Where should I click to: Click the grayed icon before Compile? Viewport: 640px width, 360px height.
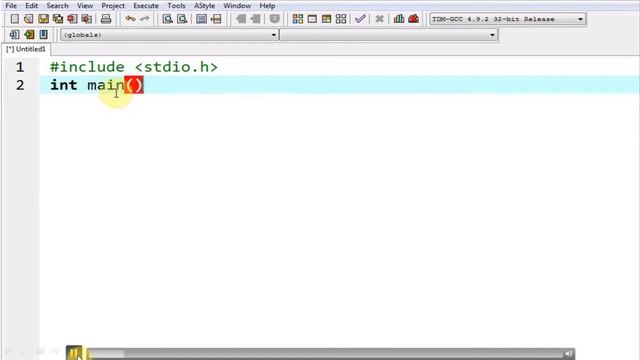click(275, 19)
